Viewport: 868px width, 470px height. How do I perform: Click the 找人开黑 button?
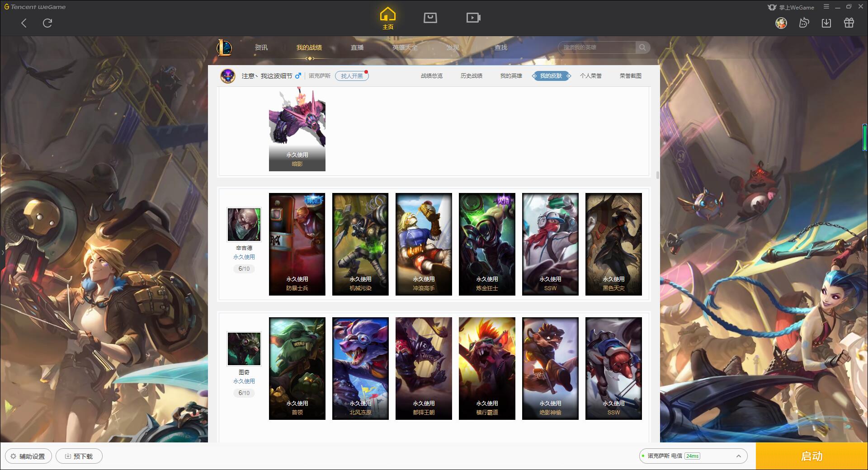[352, 76]
